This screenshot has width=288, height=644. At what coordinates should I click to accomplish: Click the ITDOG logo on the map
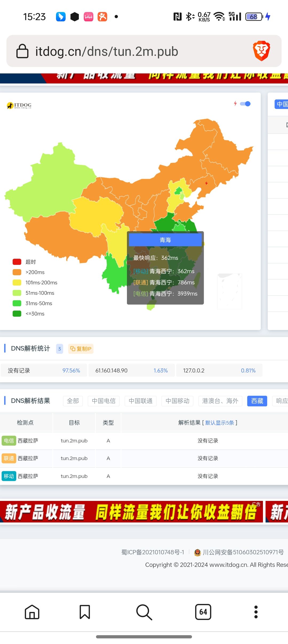pos(19,105)
